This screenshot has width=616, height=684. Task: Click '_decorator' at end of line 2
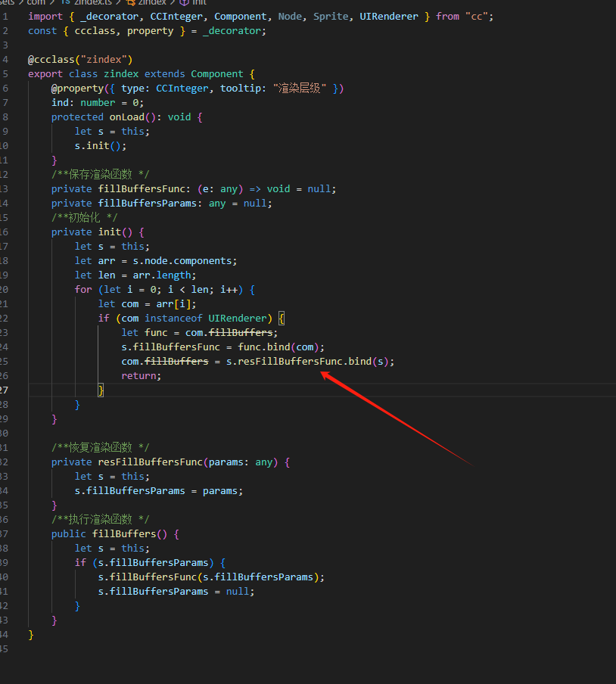pos(232,31)
